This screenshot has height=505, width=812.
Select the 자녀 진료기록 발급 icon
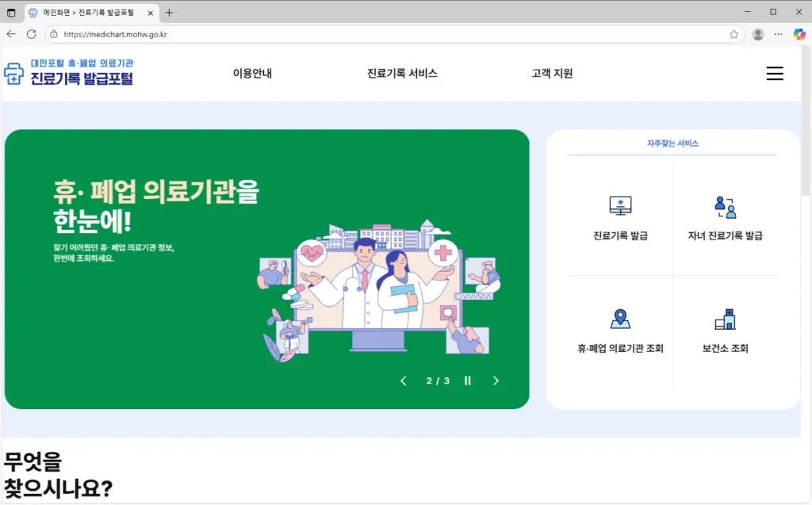[x=724, y=208]
